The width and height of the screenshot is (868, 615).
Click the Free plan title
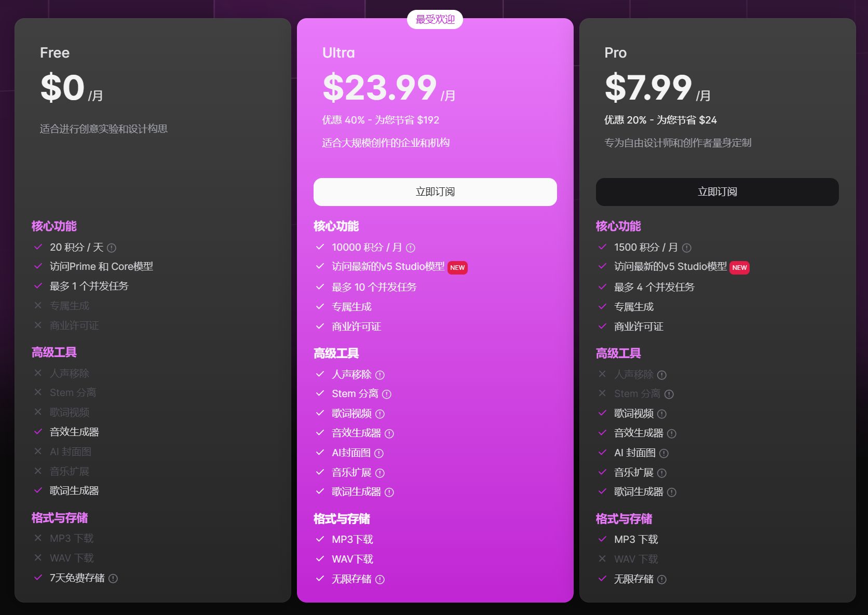click(x=55, y=53)
